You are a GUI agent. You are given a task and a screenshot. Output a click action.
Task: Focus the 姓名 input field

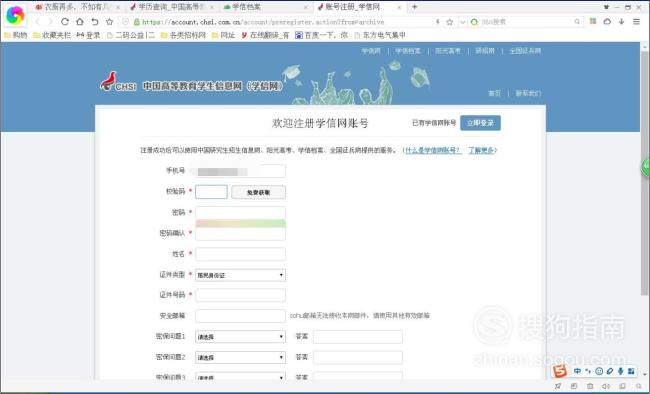240,254
